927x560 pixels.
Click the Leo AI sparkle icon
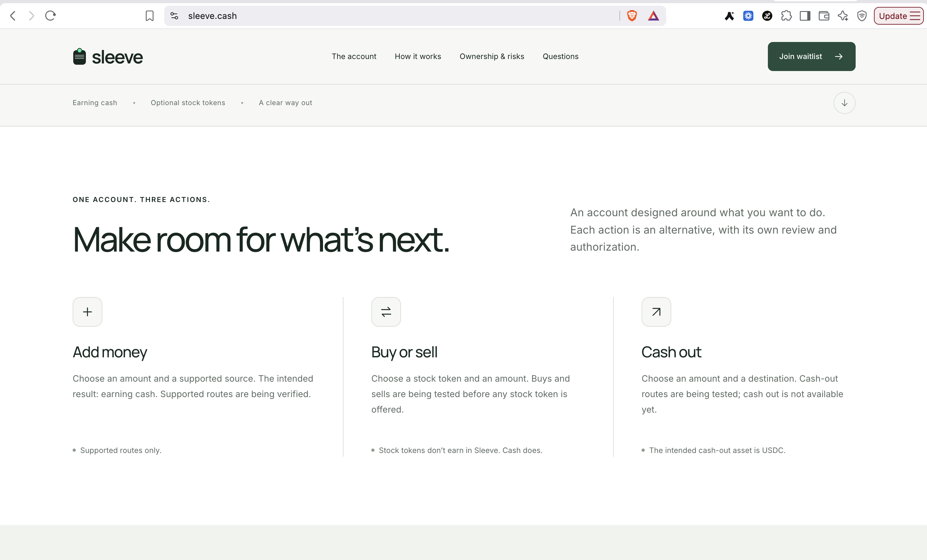click(x=843, y=16)
